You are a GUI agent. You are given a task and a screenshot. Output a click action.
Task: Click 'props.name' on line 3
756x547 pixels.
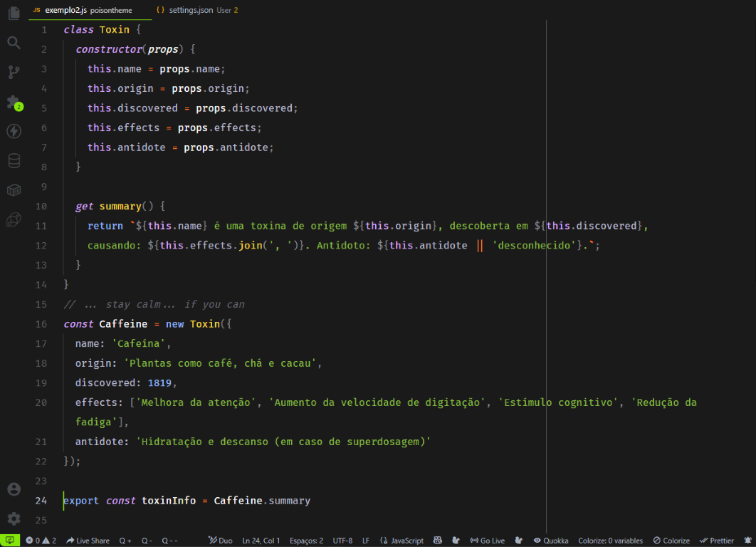click(x=190, y=69)
